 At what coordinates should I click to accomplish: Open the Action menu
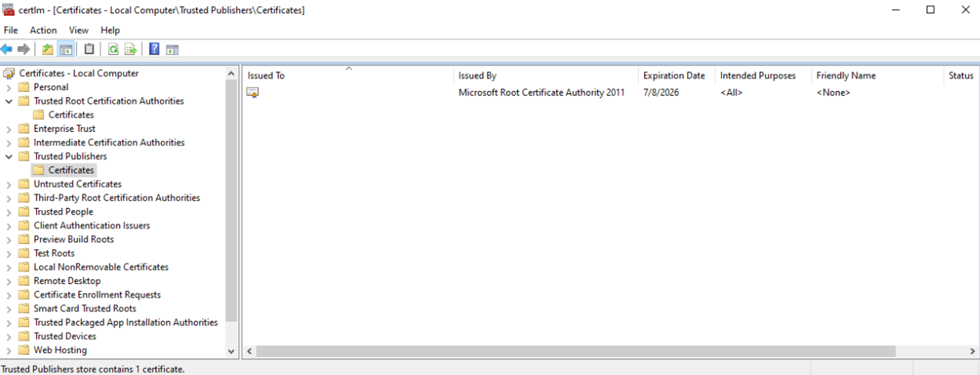tap(41, 29)
